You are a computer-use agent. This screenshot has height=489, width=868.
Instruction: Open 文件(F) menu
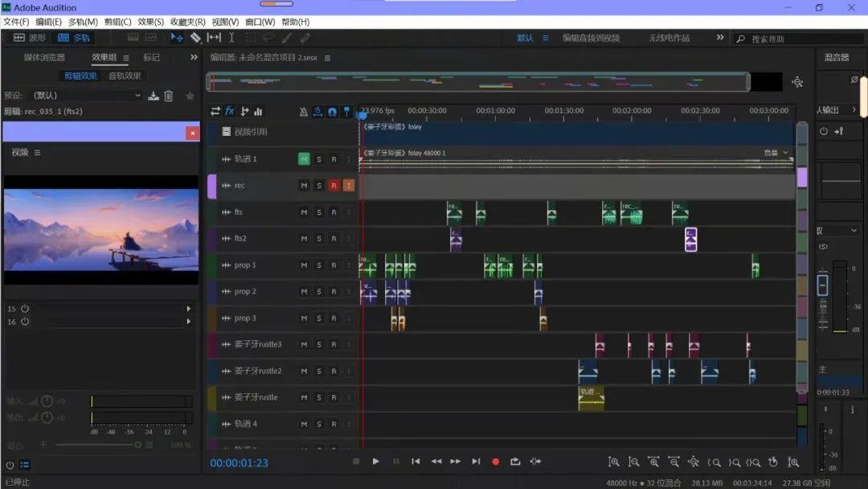pyautogui.click(x=16, y=22)
